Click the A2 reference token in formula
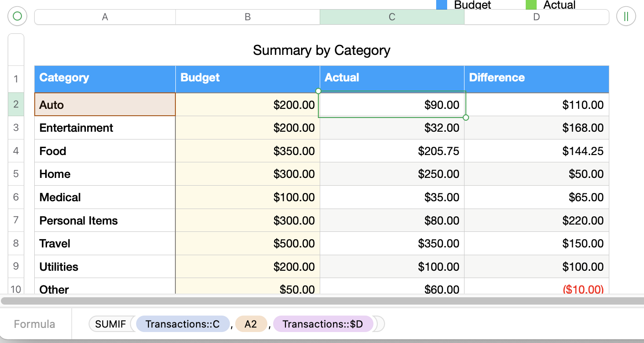This screenshot has width=644, height=343. 251,324
